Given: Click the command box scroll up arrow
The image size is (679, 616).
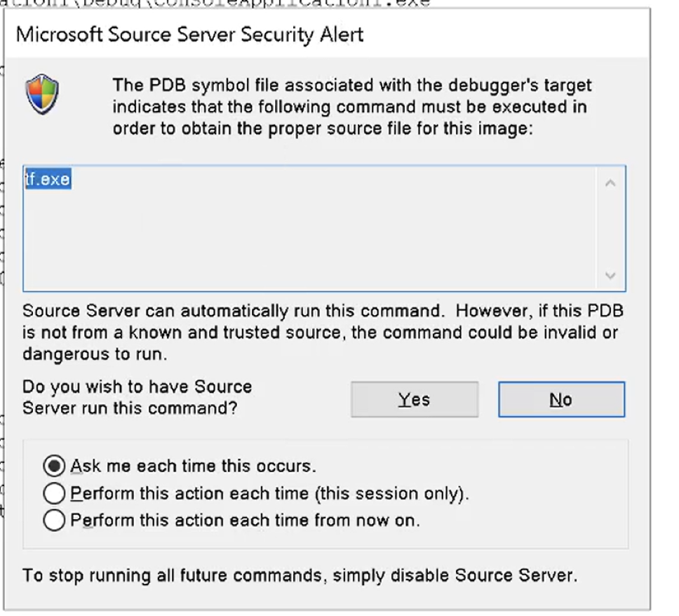Looking at the screenshot, I should pyautogui.click(x=610, y=182).
